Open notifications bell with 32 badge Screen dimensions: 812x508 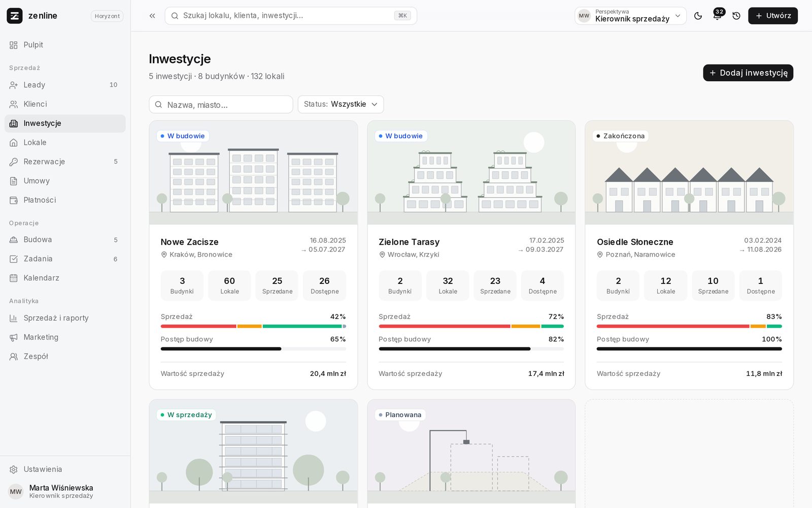coord(718,15)
